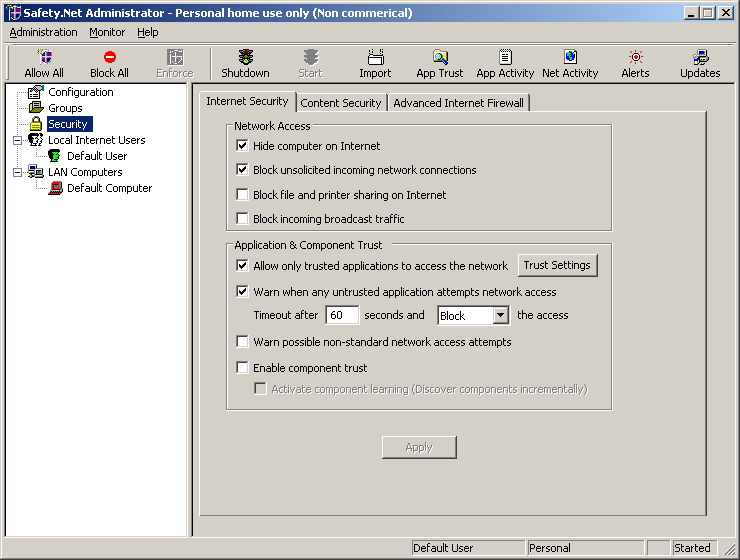Image resolution: width=740 pixels, height=560 pixels.
Task: Maximize the Safety.Net Administrator window
Action: [707, 13]
